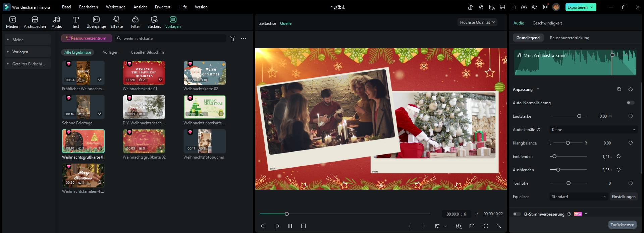Expand the Meine tree section
644x233 pixels.
click(8, 40)
